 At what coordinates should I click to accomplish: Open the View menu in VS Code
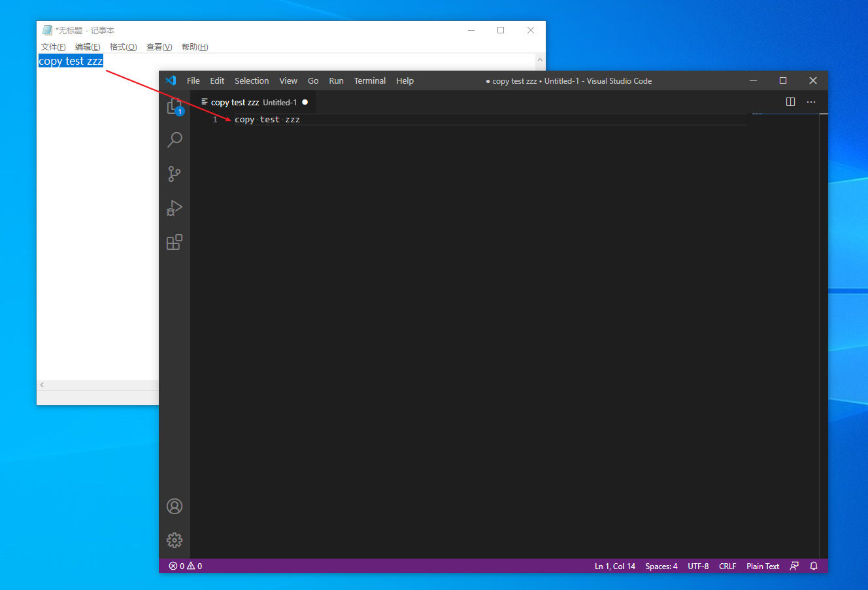[x=288, y=80]
